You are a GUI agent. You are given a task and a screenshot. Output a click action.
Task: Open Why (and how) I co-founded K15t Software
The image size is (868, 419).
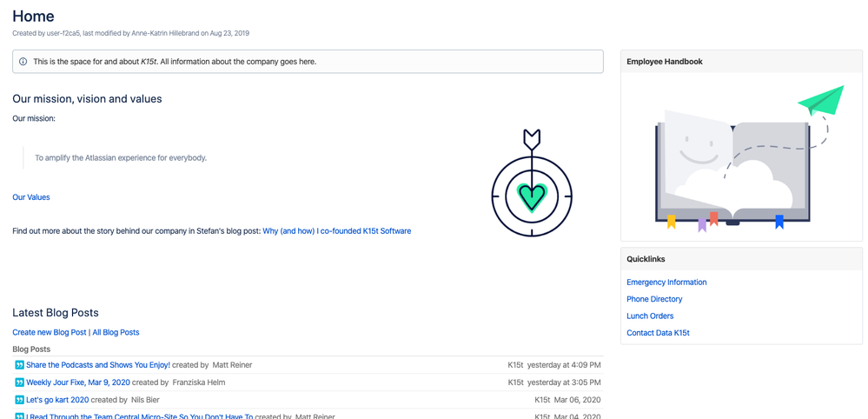coord(336,231)
